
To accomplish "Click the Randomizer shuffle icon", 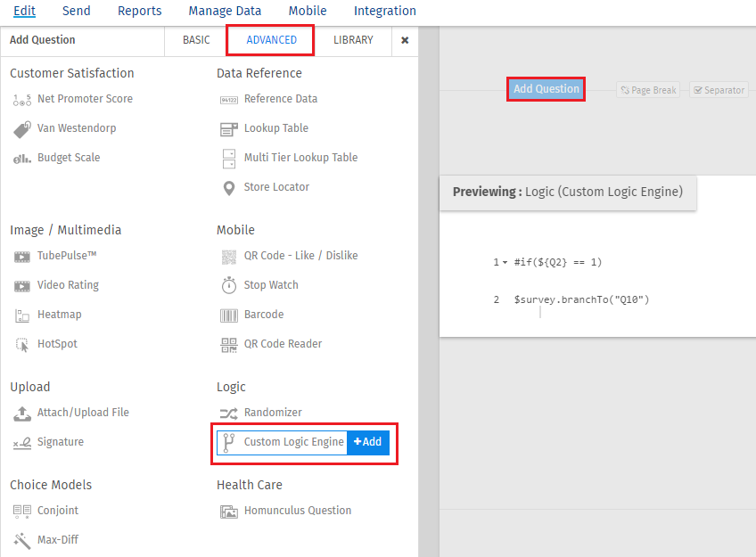I will [228, 414].
